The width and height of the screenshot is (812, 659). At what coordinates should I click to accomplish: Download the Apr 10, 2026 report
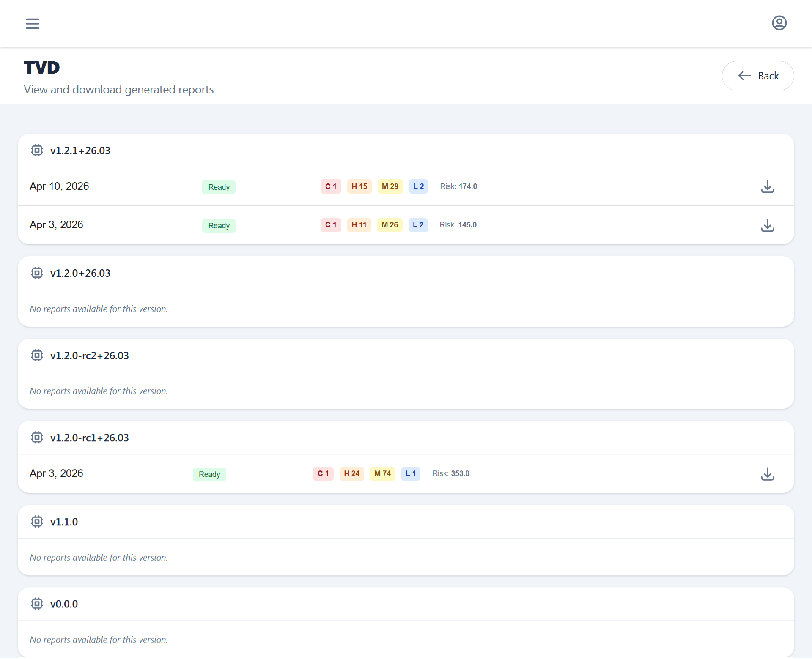point(767,187)
